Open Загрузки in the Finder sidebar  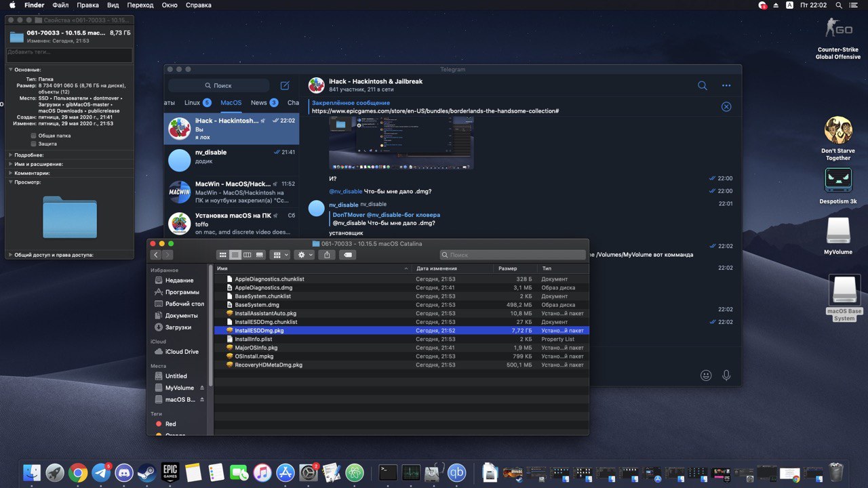click(x=179, y=327)
